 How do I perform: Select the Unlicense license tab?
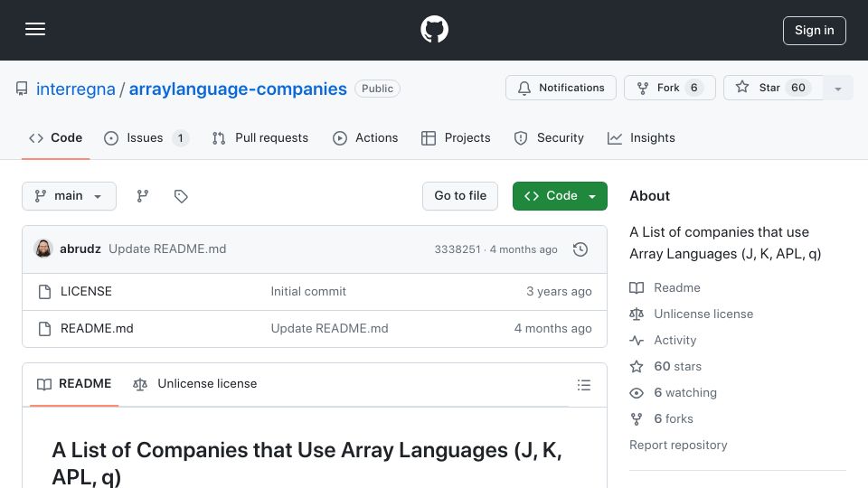click(195, 384)
